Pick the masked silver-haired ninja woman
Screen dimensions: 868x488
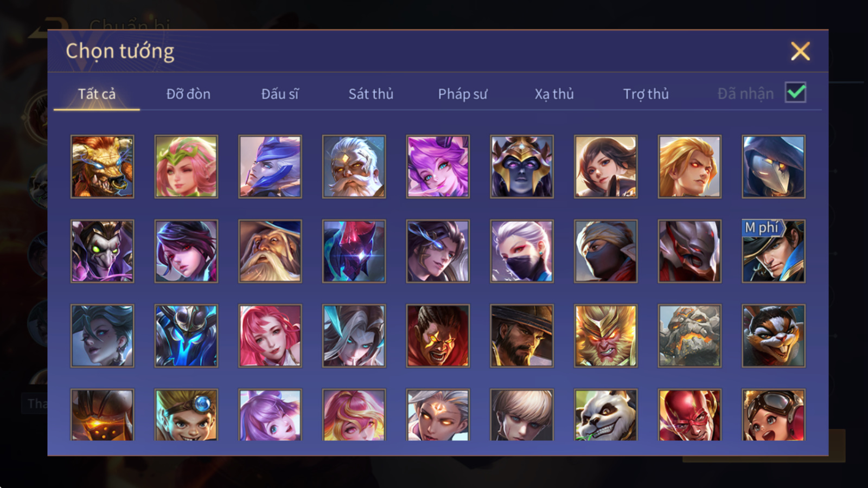[522, 251]
